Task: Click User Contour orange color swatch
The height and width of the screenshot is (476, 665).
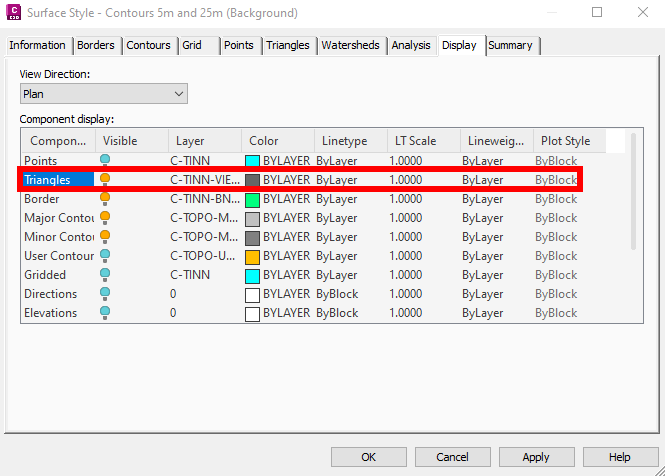Action: tap(252, 257)
